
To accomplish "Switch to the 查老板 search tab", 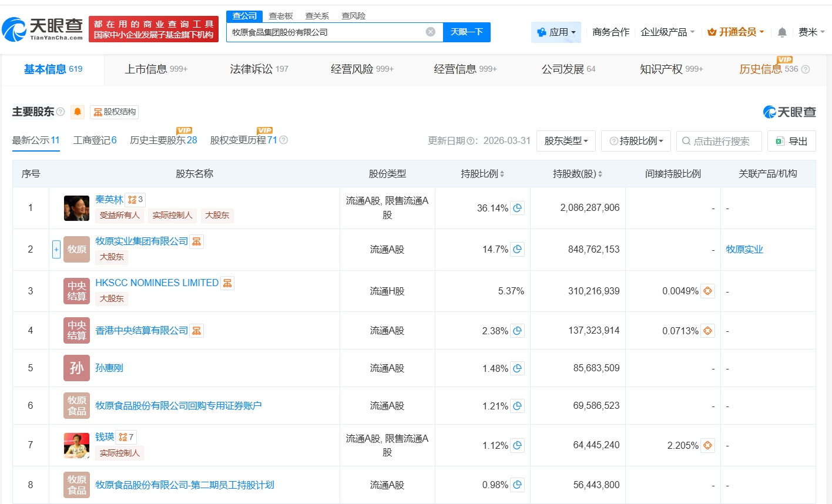I will point(281,16).
